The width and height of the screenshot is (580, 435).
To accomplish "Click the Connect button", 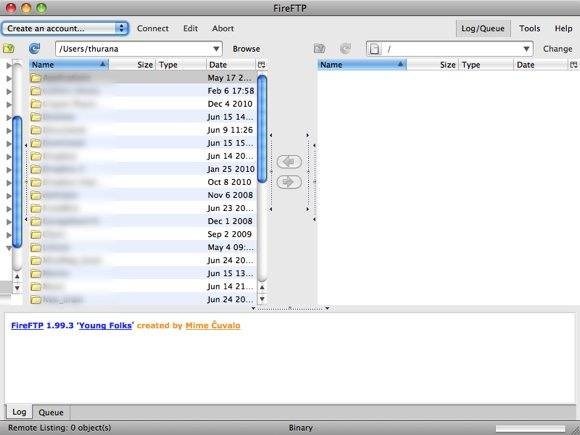I will pyautogui.click(x=152, y=28).
